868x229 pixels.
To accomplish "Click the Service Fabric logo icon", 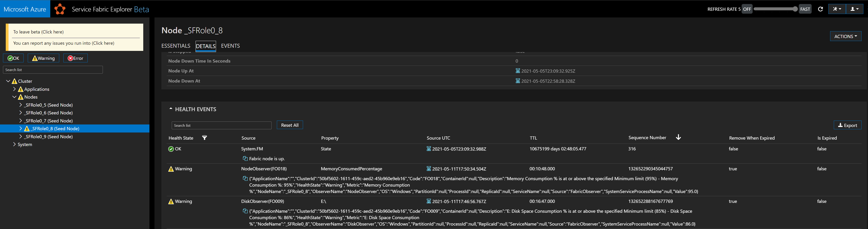I will (x=60, y=9).
